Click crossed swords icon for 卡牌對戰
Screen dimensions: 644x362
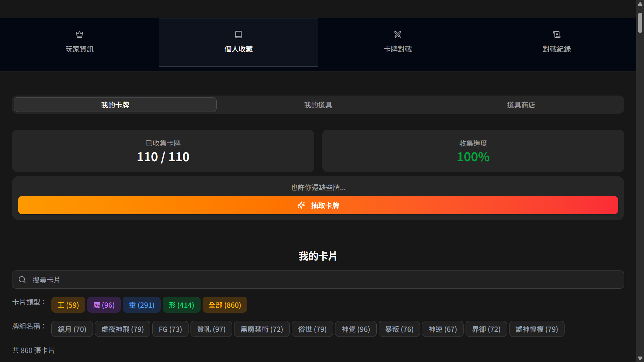tap(398, 35)
